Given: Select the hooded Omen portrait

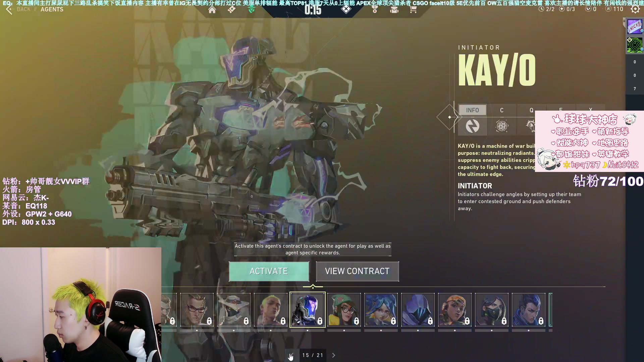Looking at the screenshot, I should point(418,310).
